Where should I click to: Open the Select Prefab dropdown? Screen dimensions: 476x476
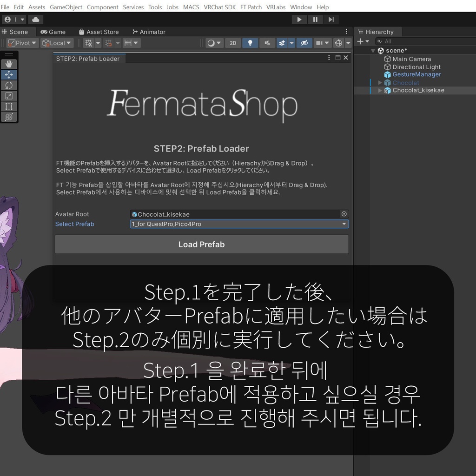tap(238, 224)
